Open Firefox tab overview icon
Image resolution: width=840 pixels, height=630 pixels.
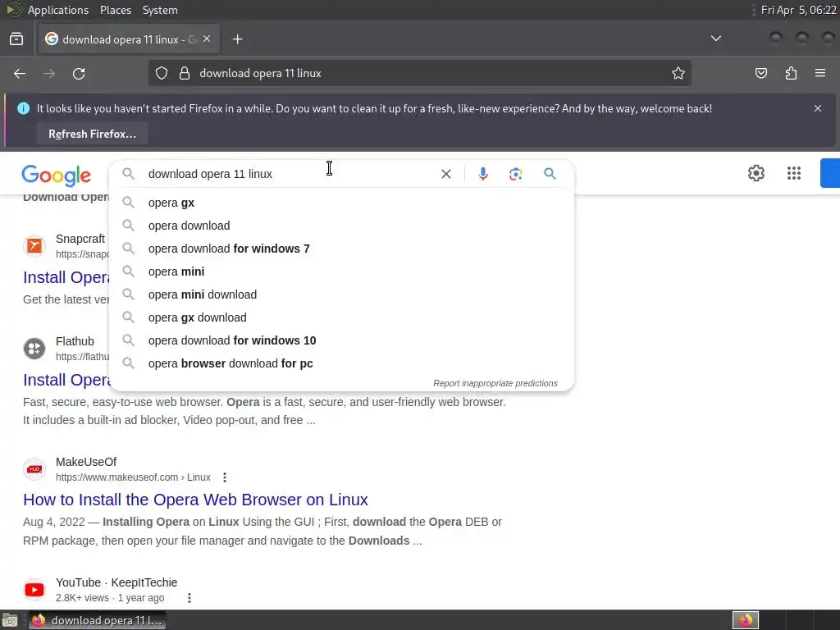click(16, 39)
